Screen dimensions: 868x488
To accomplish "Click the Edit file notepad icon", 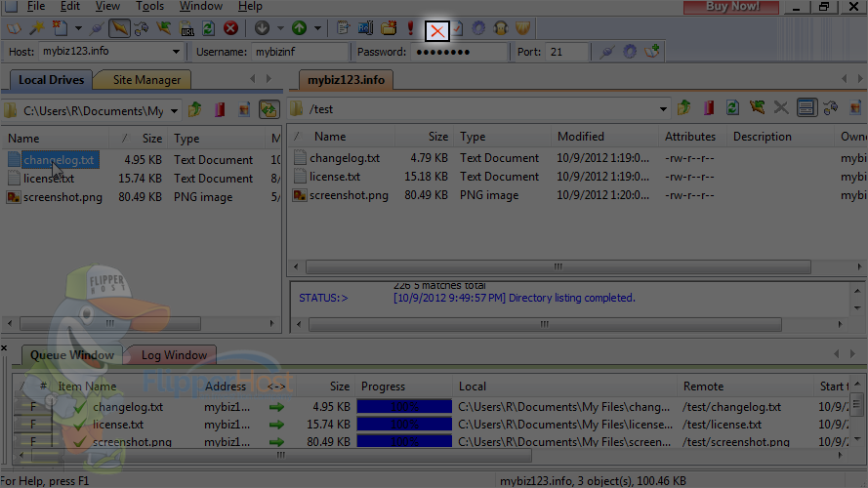I will click(x=344, y=28).
